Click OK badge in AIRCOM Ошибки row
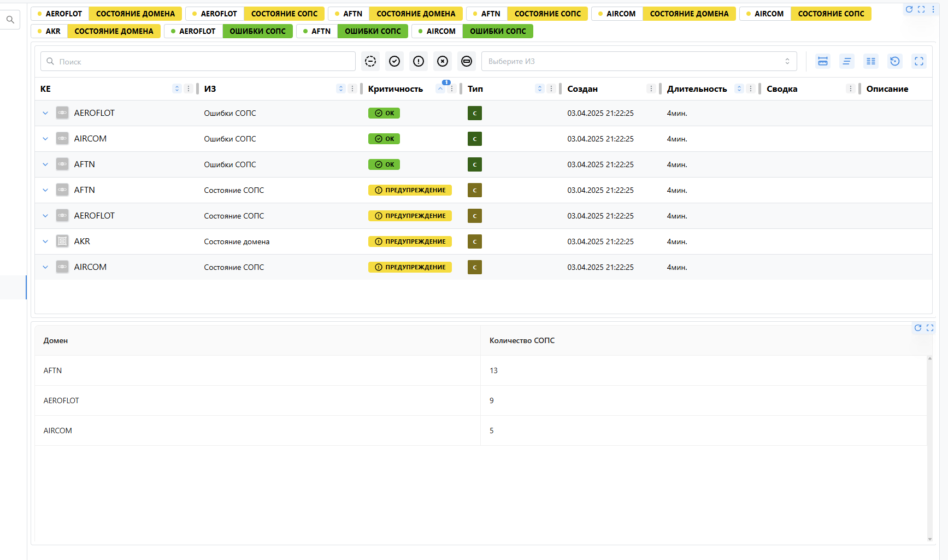Viewport: 948px width, 560px height. [x=384, y=139]
